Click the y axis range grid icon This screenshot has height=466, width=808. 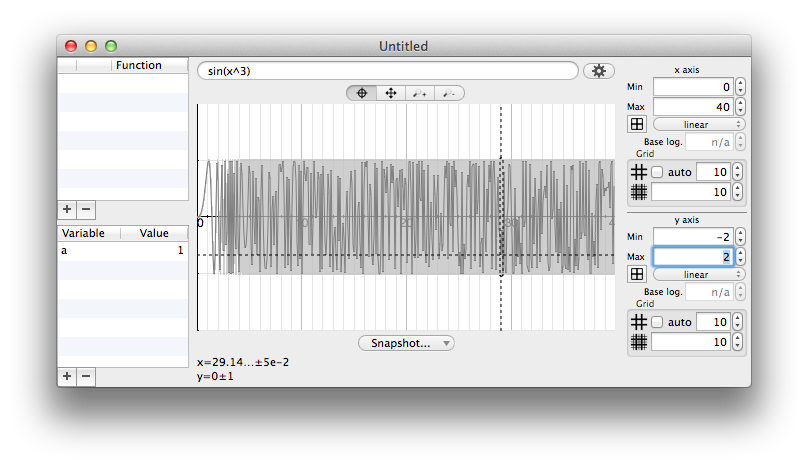(x=637, y=274)
